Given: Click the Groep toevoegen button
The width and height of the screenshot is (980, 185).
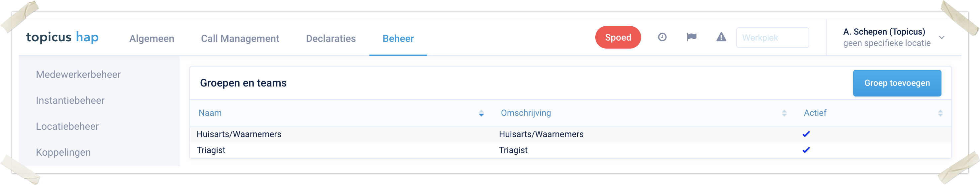Looking at the screenshot, I should 897,83.
